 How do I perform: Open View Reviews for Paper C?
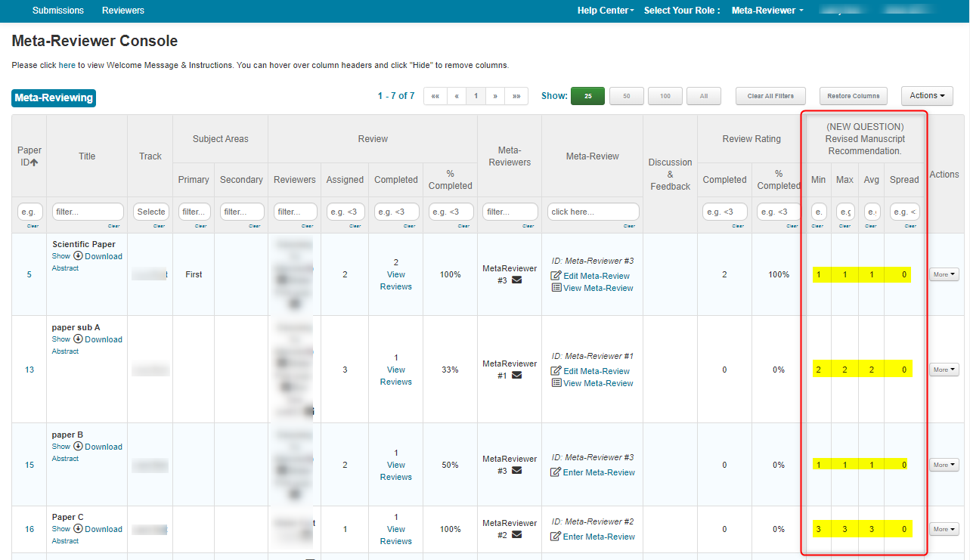(x=396, y=535)
